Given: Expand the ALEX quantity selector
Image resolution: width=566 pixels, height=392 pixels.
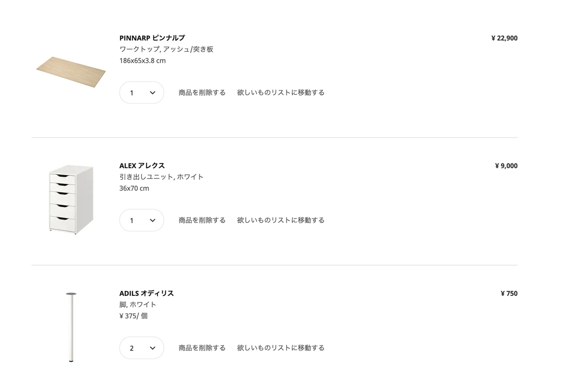Looking at the screenshot, I should 141,220.
